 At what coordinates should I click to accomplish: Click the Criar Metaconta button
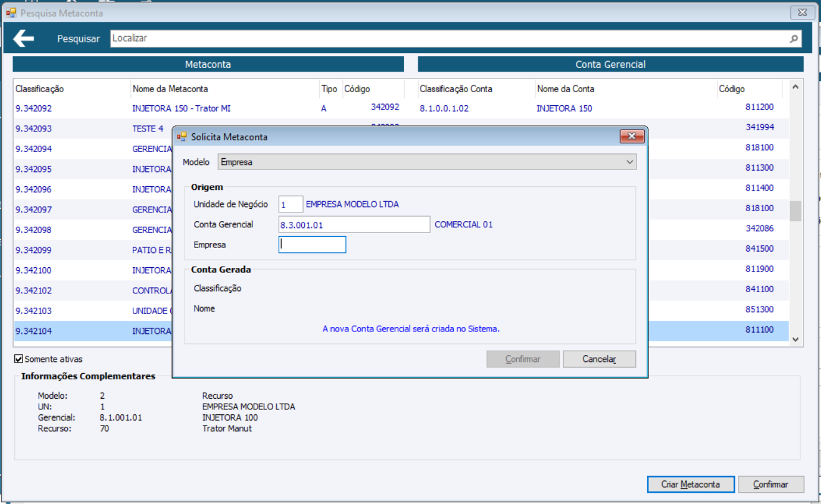691,484
